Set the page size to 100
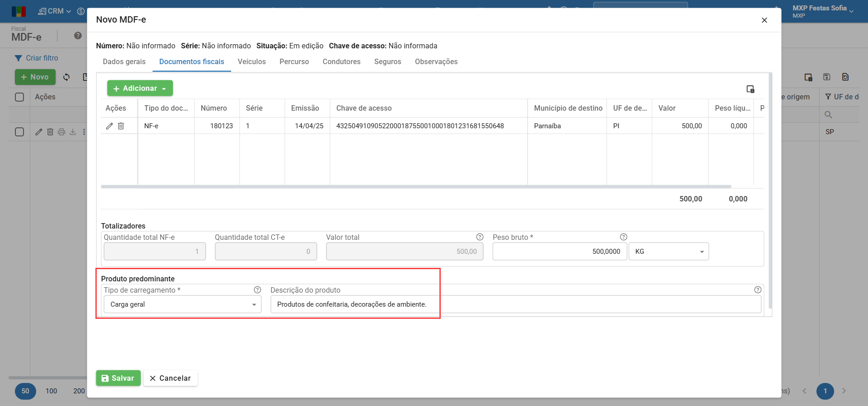868x406 pixels. pyautogui.click(x=52, y=391)
